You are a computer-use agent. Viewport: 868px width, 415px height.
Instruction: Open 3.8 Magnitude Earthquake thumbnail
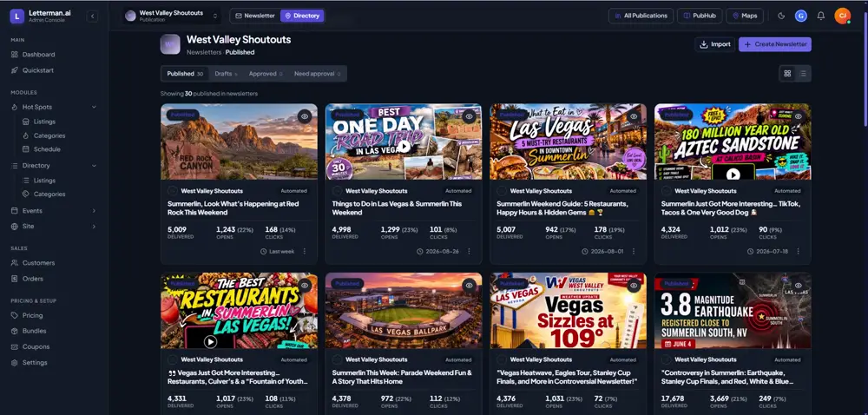coord(733,311)
